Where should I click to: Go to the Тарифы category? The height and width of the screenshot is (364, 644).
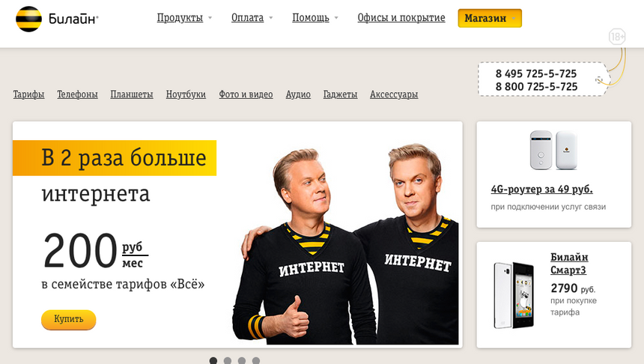point(28,94)
